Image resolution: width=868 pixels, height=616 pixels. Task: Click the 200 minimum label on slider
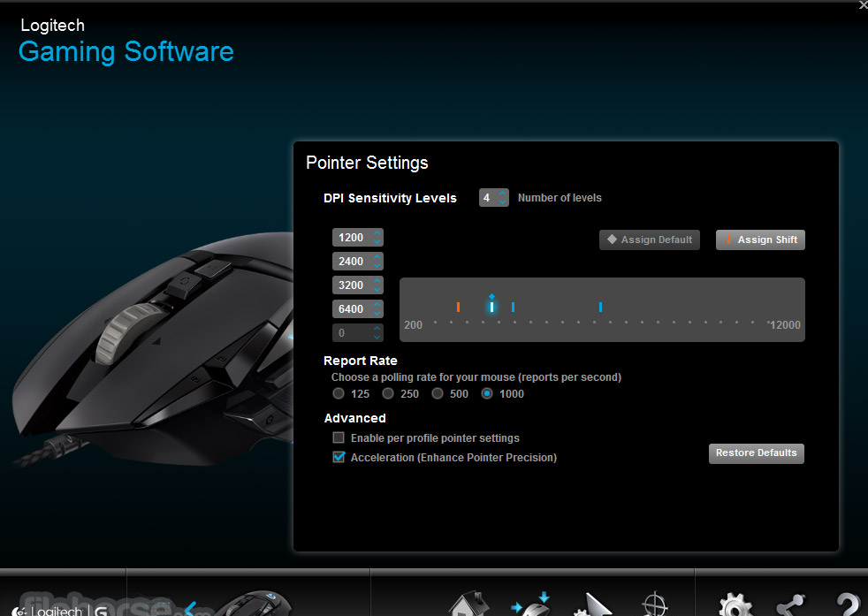[413, 325]
